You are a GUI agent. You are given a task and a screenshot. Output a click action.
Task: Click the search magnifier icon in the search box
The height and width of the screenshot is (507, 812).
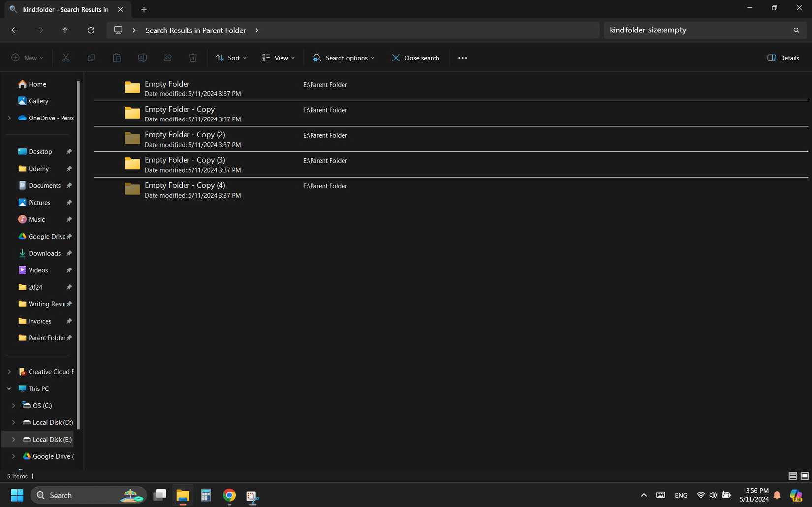tap(796, 30)
